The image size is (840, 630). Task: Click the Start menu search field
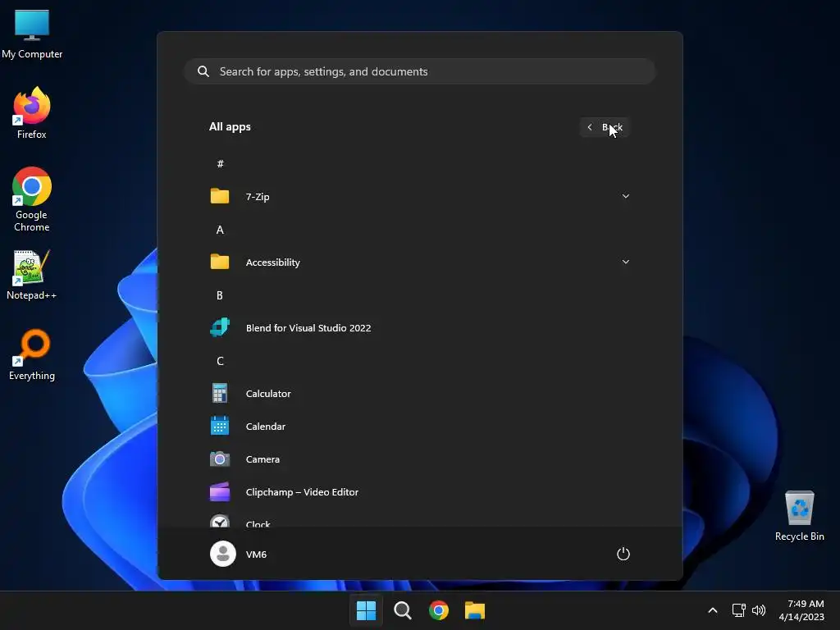pyautogui.click(x=420, y=71)
